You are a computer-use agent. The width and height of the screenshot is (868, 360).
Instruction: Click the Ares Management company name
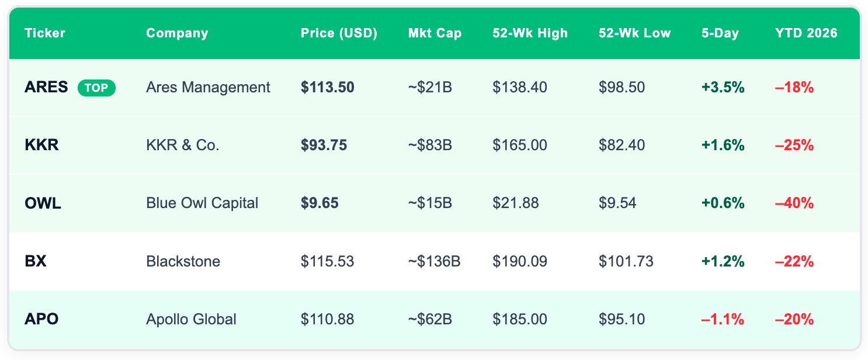pyautogui.click(x=208, y=88)
